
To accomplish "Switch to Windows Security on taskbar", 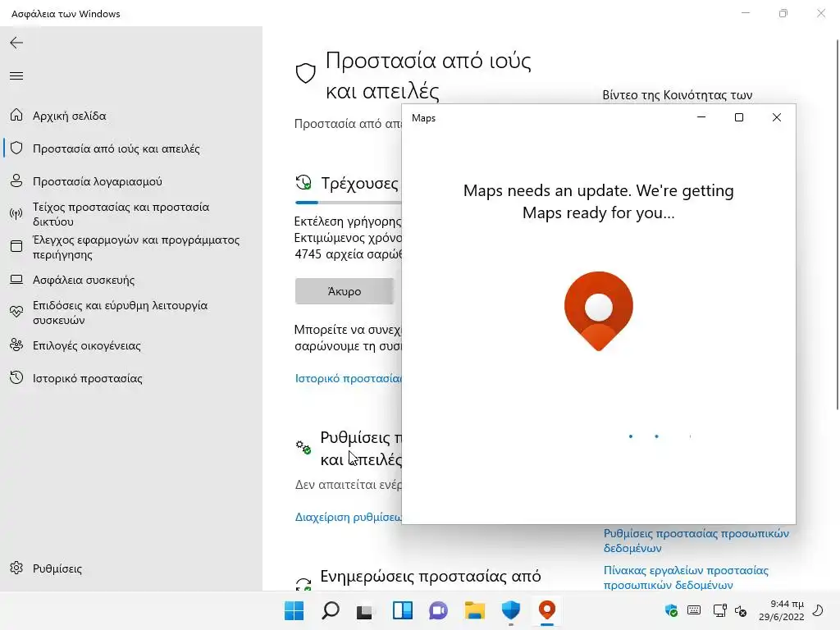I will [511, 610].
